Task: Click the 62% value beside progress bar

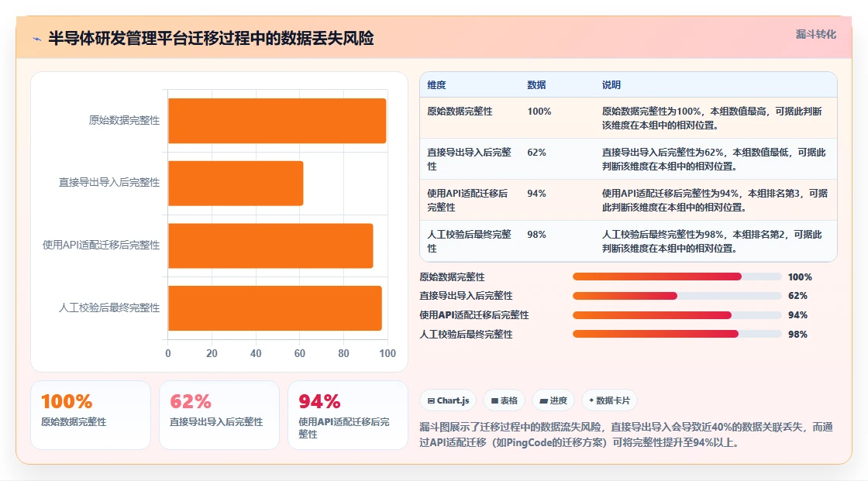Action: click(x=797, y=296)
